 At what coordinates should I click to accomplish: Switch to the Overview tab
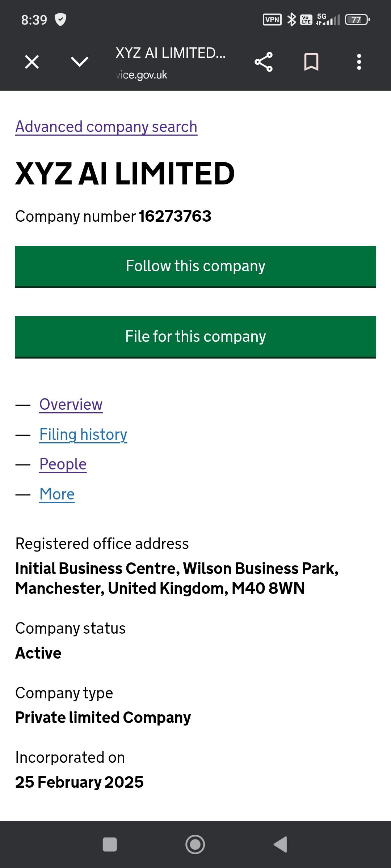click(x=71, y=404)
